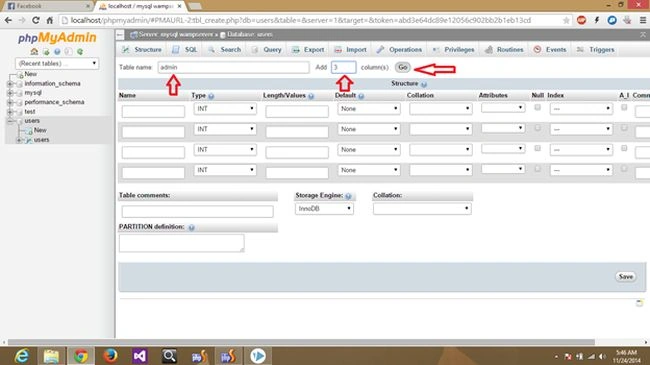Open the table Collation dropdown
The height and width of the screenshot is (365, 650).
pos(422,209)
